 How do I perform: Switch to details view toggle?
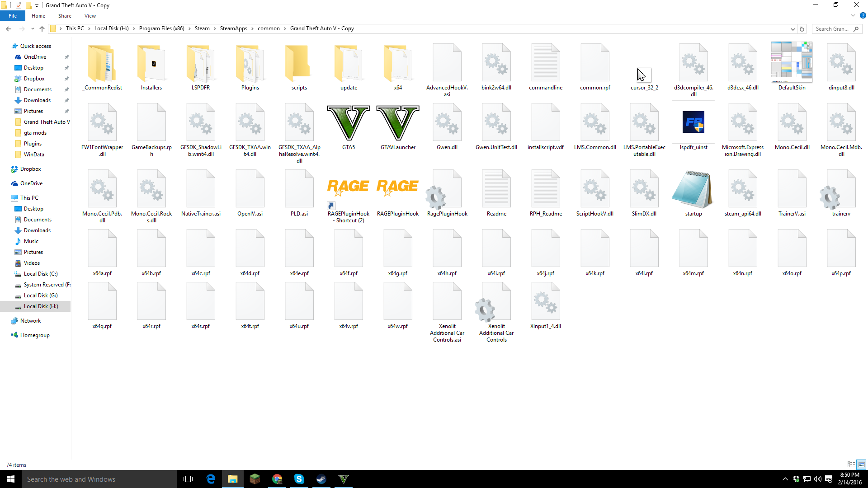(851, 465)
